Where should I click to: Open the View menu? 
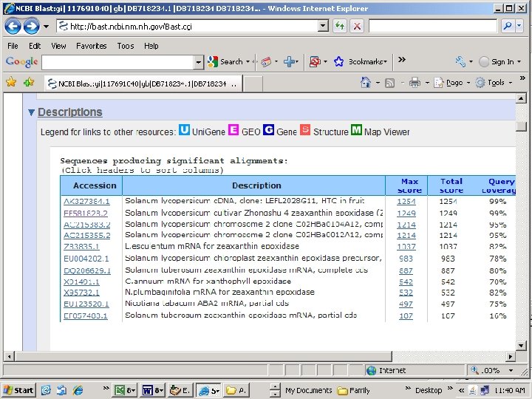[x=58, y=46]
